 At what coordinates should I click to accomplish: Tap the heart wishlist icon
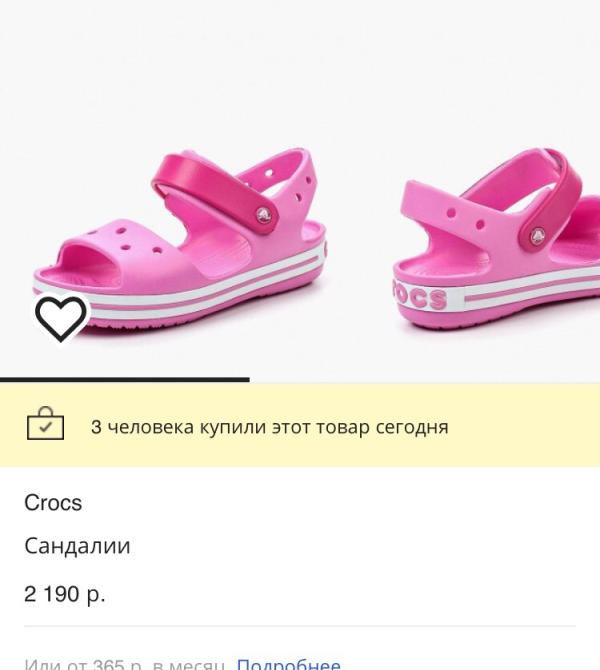pyautogui.click(x=61, y=319)
